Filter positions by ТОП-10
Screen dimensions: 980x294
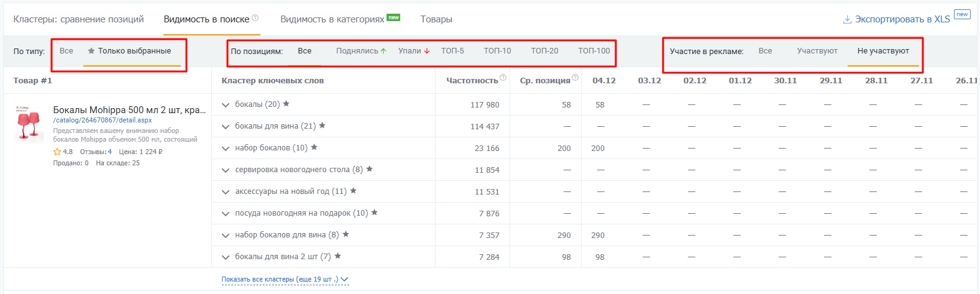[x=497, y=51]
